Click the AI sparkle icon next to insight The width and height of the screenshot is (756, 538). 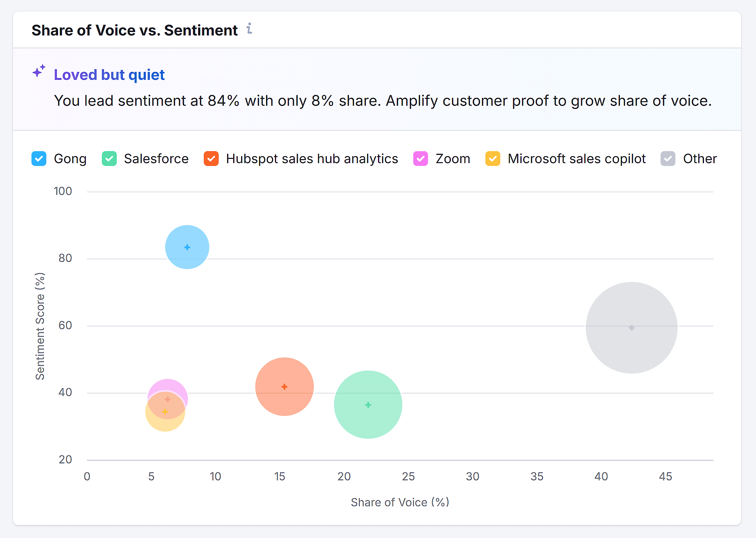[38, 72]
